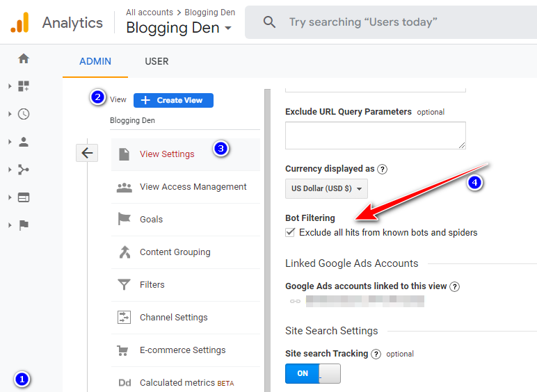This screenshot has width=537, height=392.
Task: Click the search box field
Action: 390,22
